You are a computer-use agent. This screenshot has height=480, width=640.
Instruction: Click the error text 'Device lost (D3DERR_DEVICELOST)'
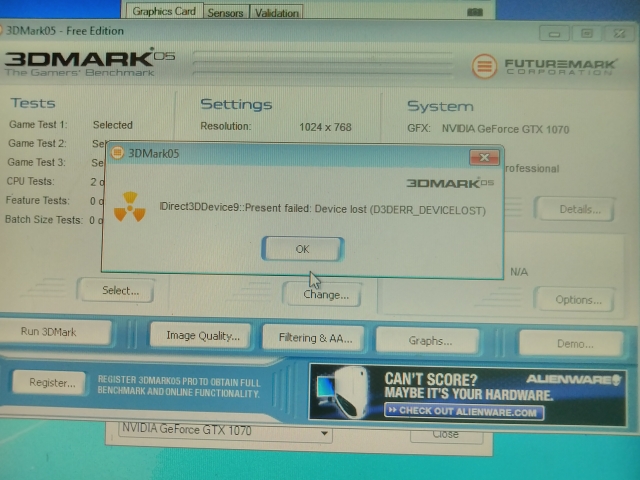(x=400, y=210)
